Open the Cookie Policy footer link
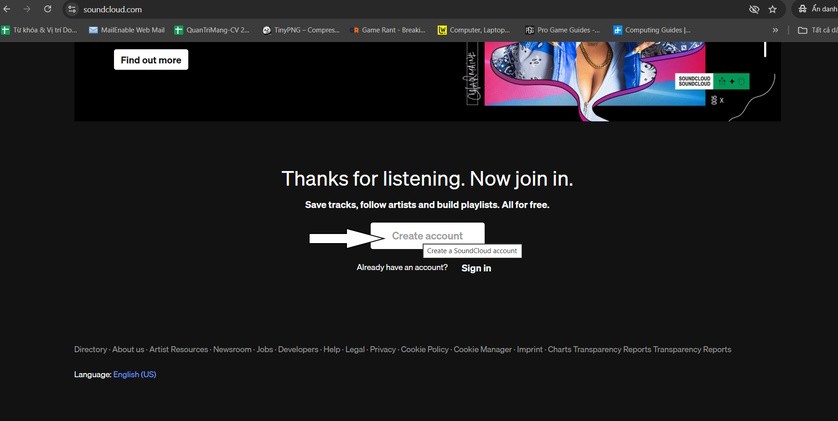The image size is (838, 421). [x=425, y=349]
